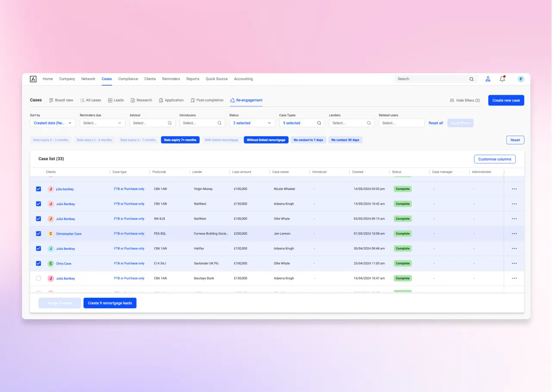Tick the checkbox for the Barclays Bank row

click(x=38, y=278)
